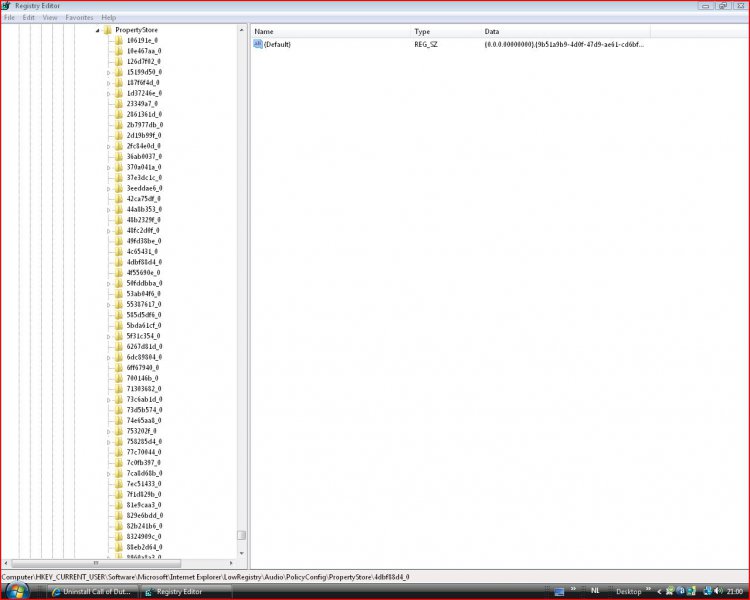Collapse the PropertyStore tree node

(x=98, y=30)
